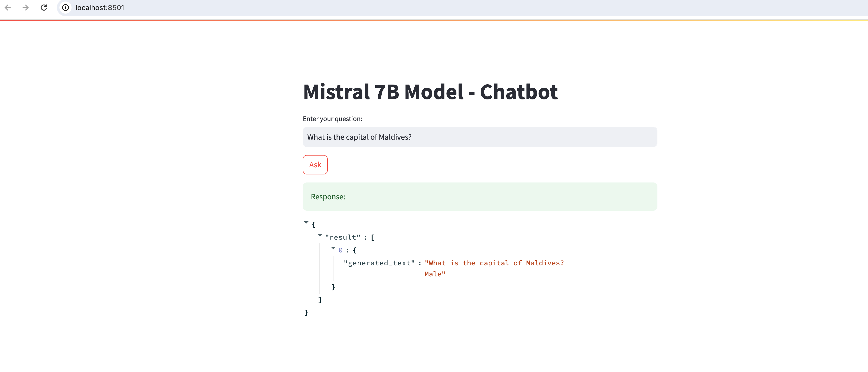868x372 pixels.
Task: Click the "result" key label
Action: [342, 237]
